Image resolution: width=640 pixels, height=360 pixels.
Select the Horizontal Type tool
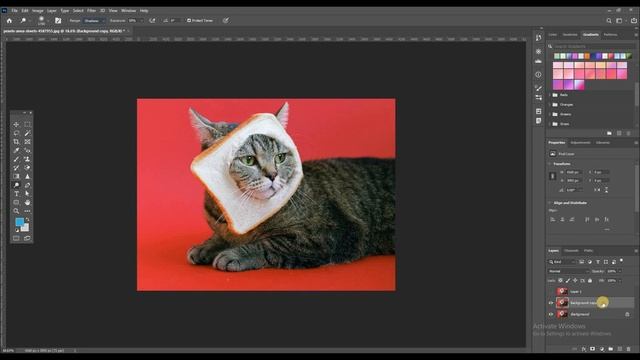click(x=16, y=194)
